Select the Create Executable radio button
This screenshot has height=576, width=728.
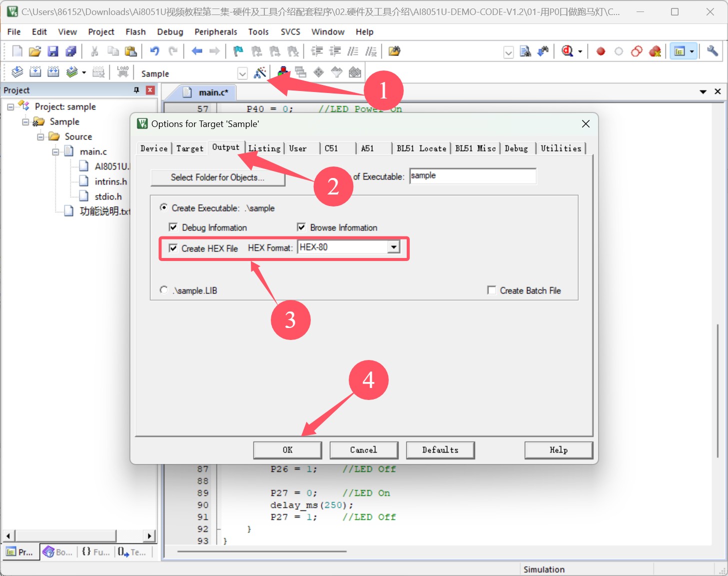[x=164, y=207]
